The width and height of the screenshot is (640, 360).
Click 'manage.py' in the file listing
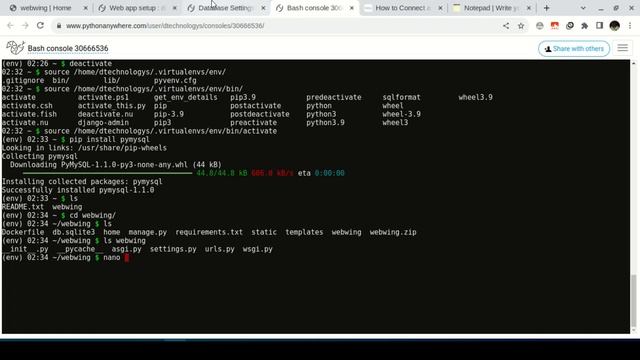click(x=148, y=232)
